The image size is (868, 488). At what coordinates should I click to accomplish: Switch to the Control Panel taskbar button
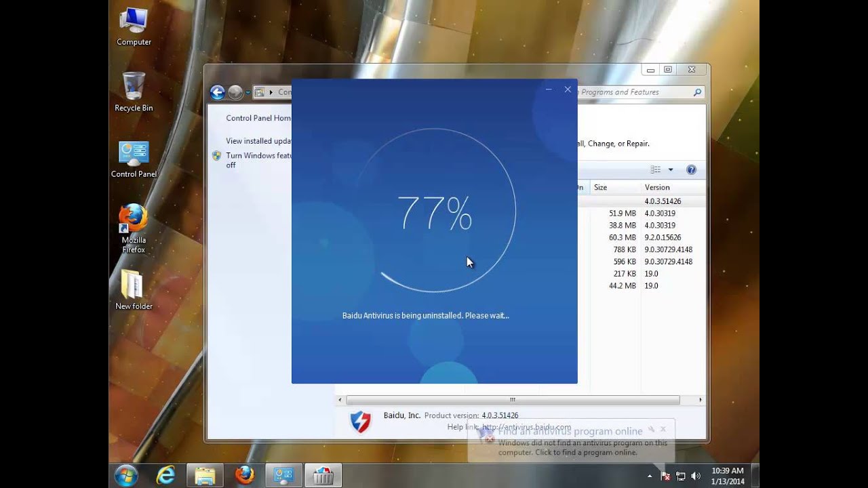click(x=283, y=476)
